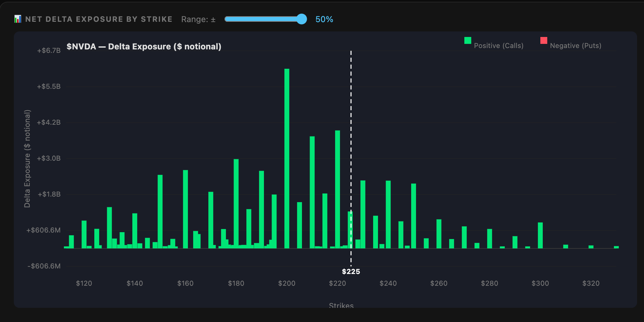This screenshot has width=644, height=322.
Task: Click the +$6.7B y-axis label
Action: [x=49, y=50]
